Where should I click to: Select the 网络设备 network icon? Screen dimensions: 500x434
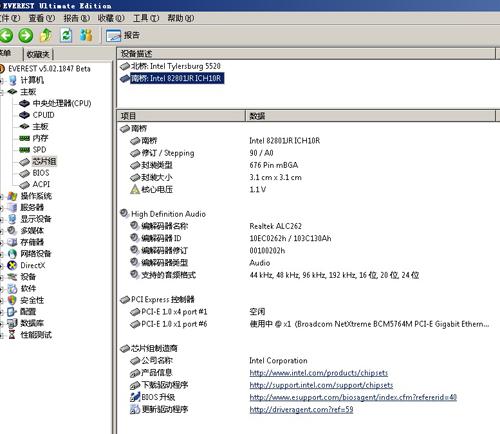pos(13,254)
